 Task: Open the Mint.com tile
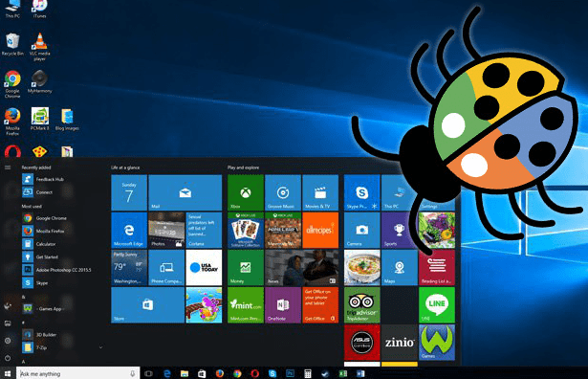pos(246,305)
